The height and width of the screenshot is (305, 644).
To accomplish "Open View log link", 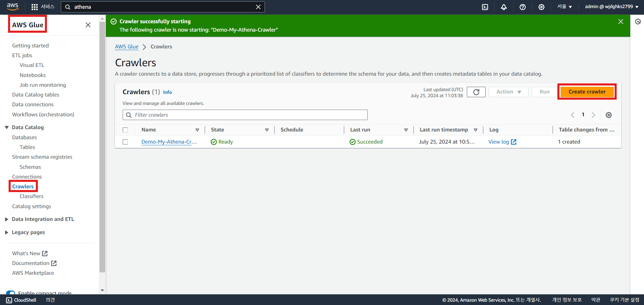I will pyautogui.click(x=502, y=142).
